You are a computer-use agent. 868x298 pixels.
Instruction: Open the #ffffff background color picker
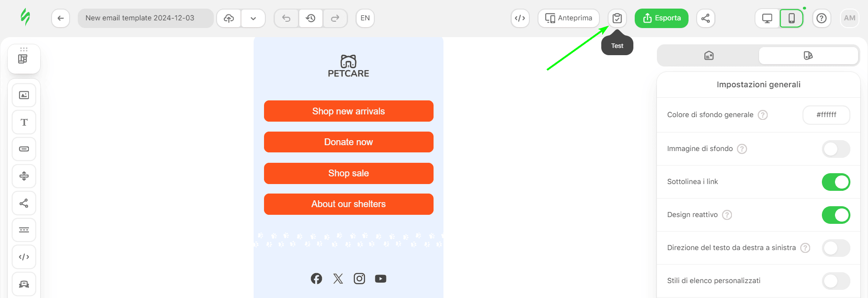pyautogui.click(x=826, y=115)
